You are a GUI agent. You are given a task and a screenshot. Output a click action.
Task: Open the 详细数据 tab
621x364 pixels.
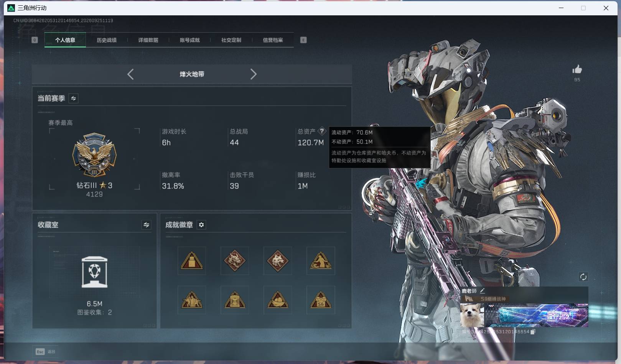(148, 40)
